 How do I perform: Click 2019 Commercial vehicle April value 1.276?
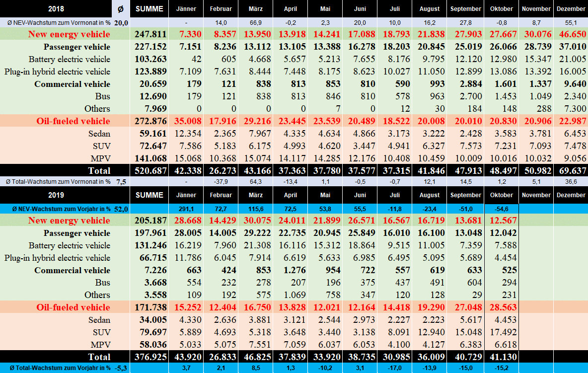click(x=294, y=270)
